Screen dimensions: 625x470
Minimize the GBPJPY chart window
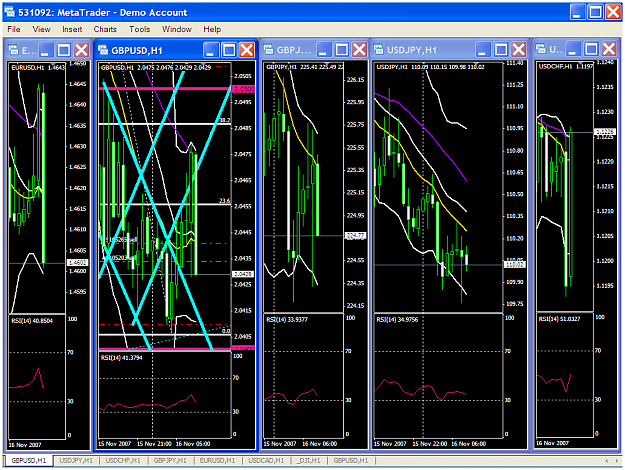click(x=324, y=49)
